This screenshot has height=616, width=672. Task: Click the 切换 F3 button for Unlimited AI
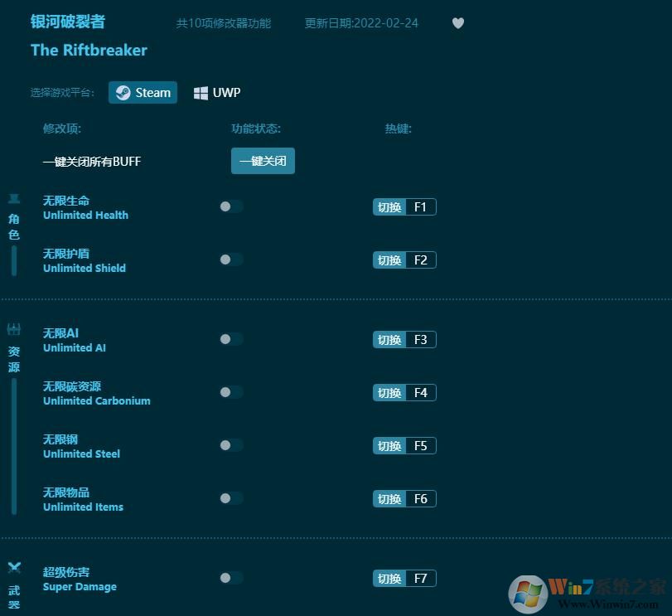click(404, 339)
